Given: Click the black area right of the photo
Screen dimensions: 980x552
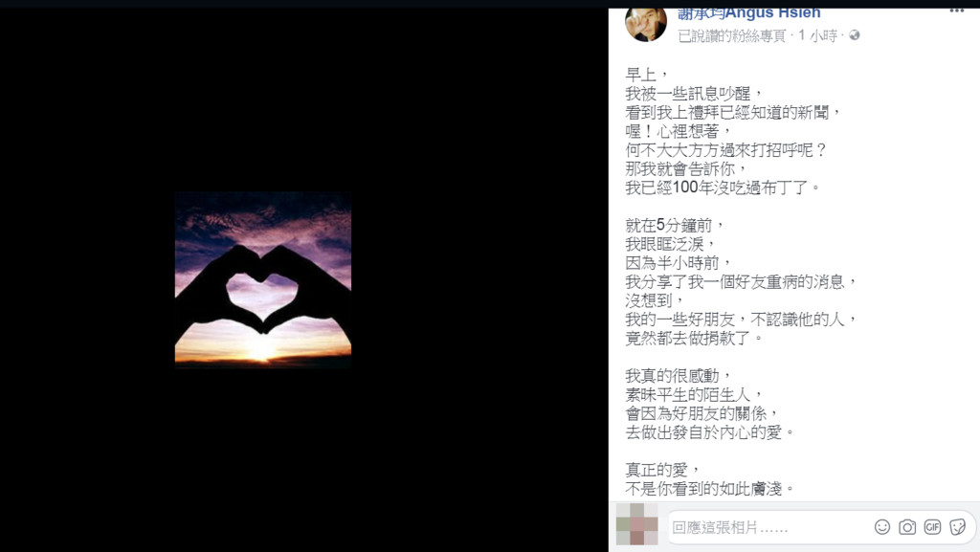Looking at the screenshot, I should [479, 279].
